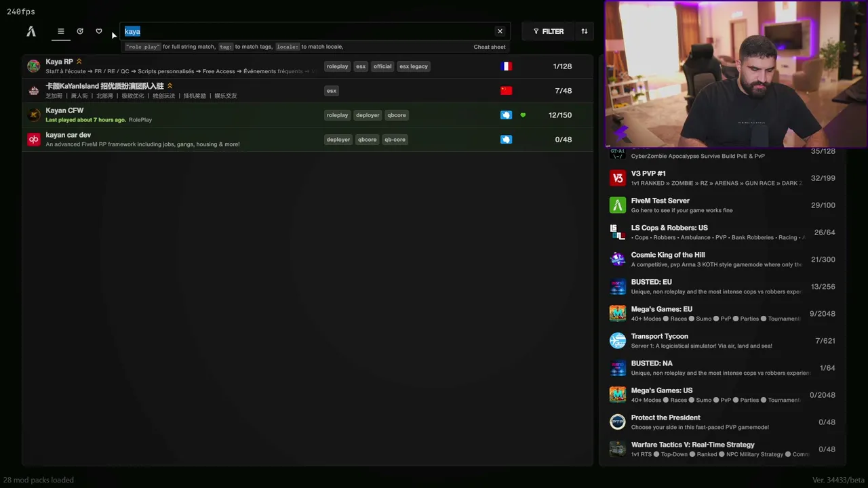This screenshot has height=488, width=868.
Task: Select the qb-core tag
Action: coord(395,140)
